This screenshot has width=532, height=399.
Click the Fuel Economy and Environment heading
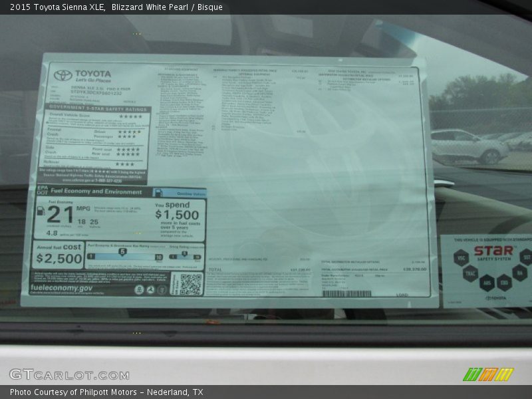point(96,192)
